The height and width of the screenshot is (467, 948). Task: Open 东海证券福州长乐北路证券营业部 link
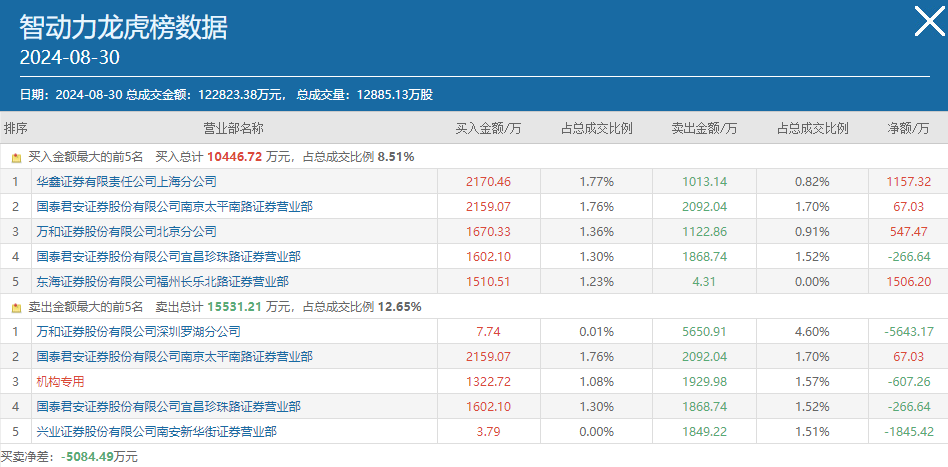coord(163,281)
